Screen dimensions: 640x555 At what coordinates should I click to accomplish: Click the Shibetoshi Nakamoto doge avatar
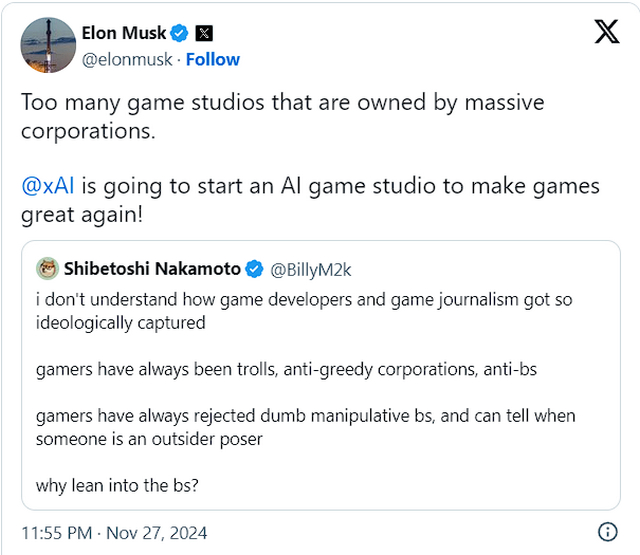tap(48, 269)
